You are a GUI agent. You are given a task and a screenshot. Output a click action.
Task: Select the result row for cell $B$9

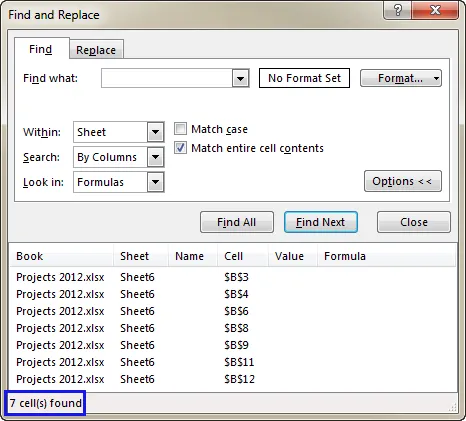click(x=233, y=345)
